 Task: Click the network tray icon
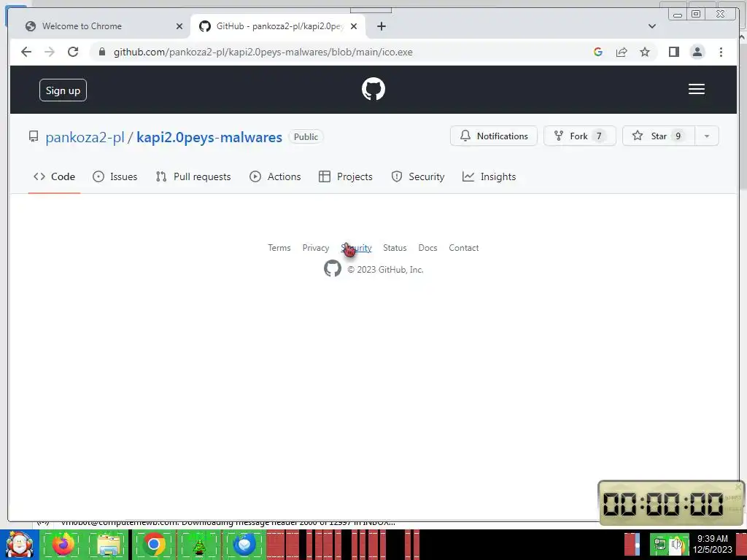[660, 544]
